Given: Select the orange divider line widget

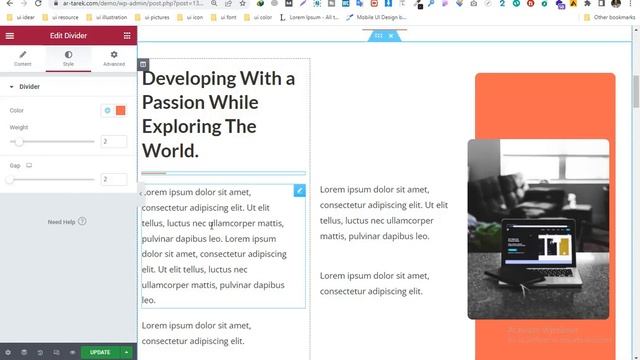Looking at the screenshot, I should point(223,173).
